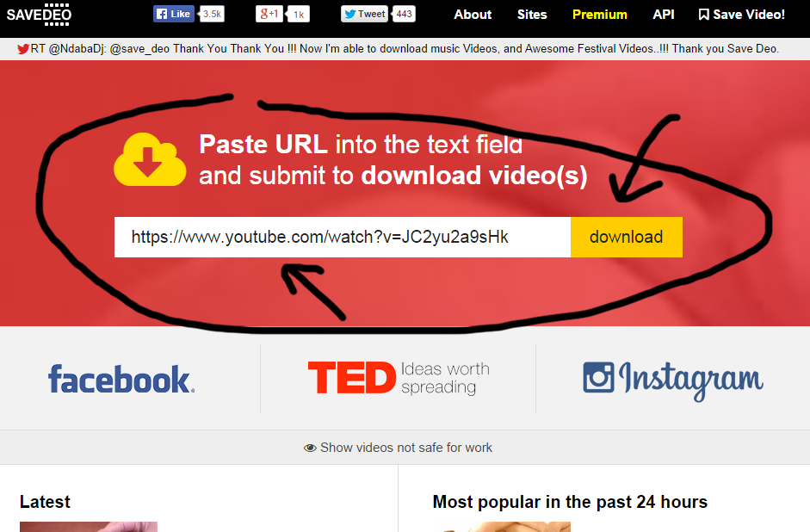Viewport: 810px width, 532px height.
Task: Open the About menu item
Action: tap(473, 15)
